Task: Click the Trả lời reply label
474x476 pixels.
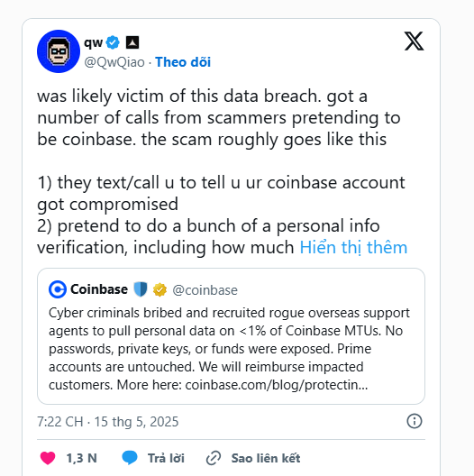Action: click(x=166, y=458)
